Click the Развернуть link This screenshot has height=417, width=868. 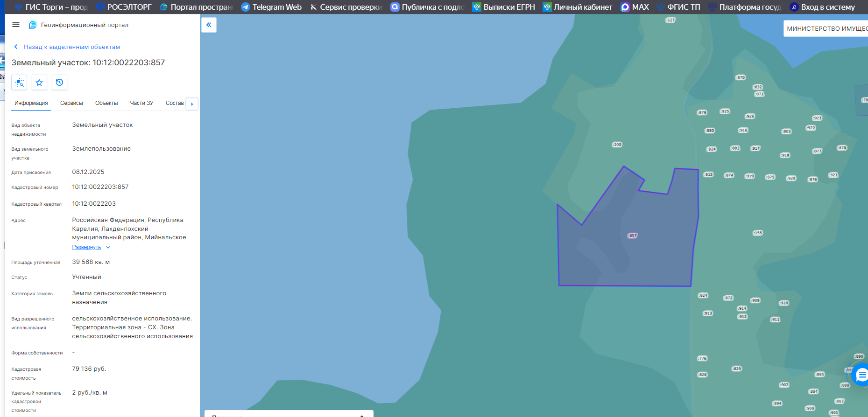click(86, 247)
